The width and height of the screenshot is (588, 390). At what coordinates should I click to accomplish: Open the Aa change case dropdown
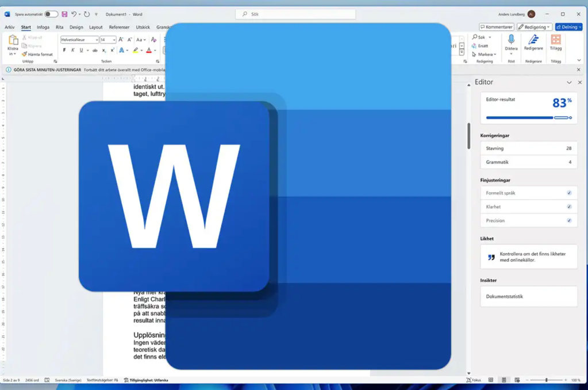pyautogui.click(x=141, y=40)
